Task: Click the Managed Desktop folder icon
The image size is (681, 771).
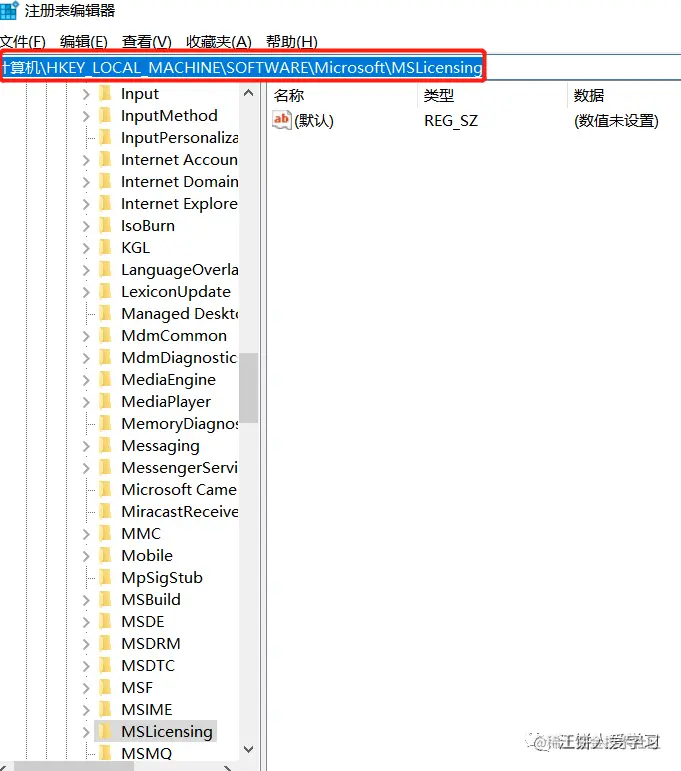Action: 105,313
